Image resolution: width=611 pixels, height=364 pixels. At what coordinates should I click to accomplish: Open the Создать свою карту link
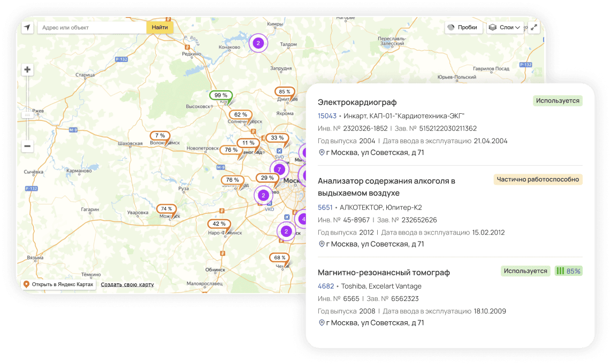coord(127,284)
